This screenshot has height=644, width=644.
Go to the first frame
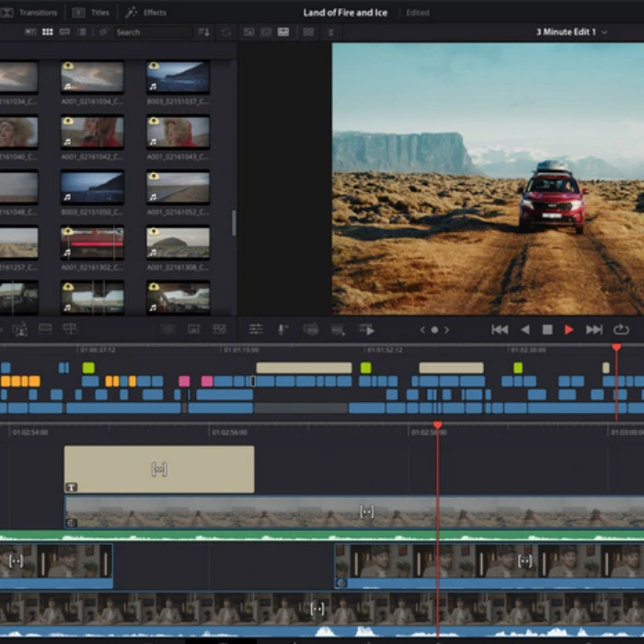click(x=500, y=329)
